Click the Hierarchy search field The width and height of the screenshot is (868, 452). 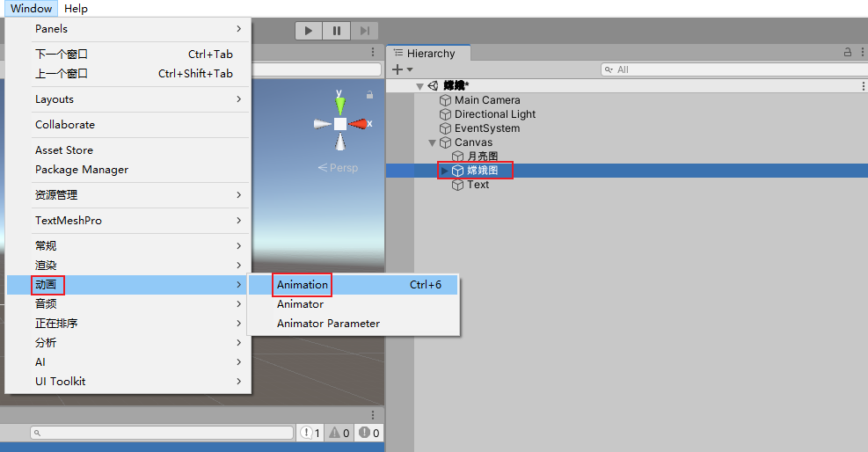pos(734,69)
